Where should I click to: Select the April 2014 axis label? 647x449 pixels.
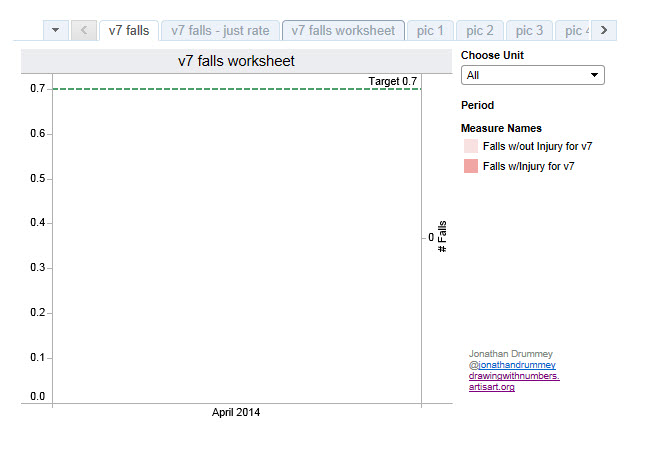pyautogui.click(x=236, y=412)
